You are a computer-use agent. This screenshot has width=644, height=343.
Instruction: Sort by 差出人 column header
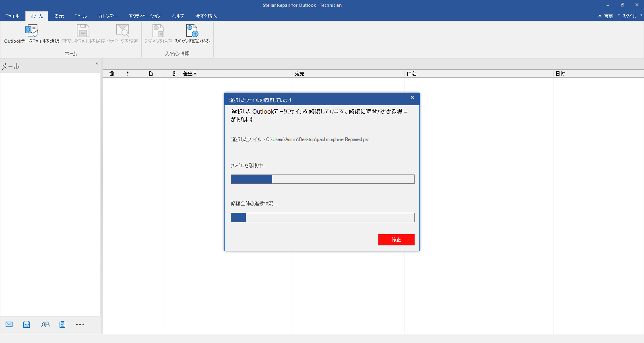coord(237,74)
